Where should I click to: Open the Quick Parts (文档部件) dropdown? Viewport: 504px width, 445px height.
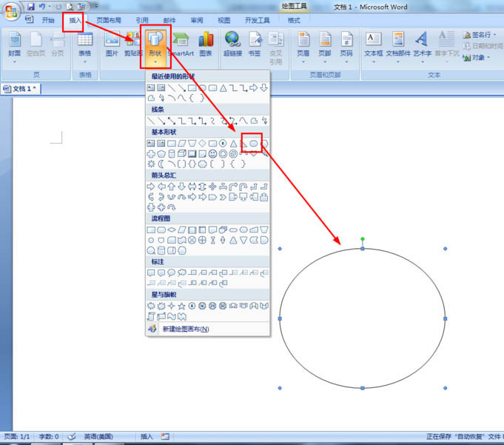(398, 47)
